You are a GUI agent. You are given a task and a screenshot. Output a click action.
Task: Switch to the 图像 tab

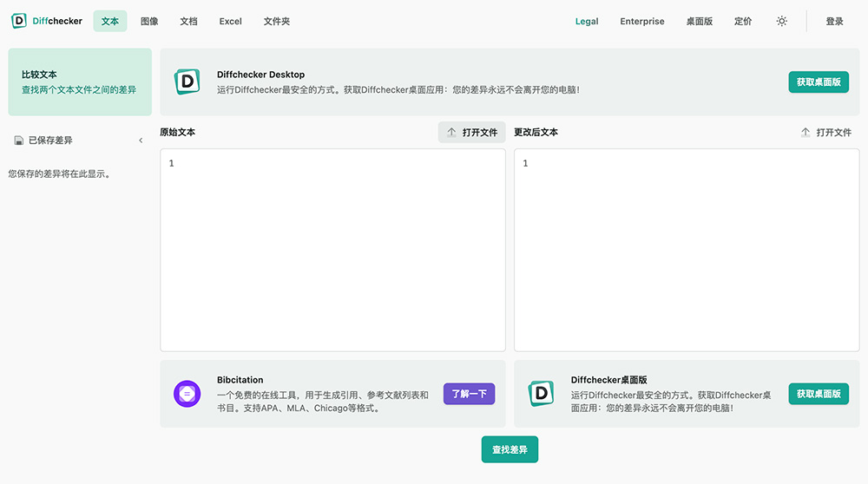point(149,21)
